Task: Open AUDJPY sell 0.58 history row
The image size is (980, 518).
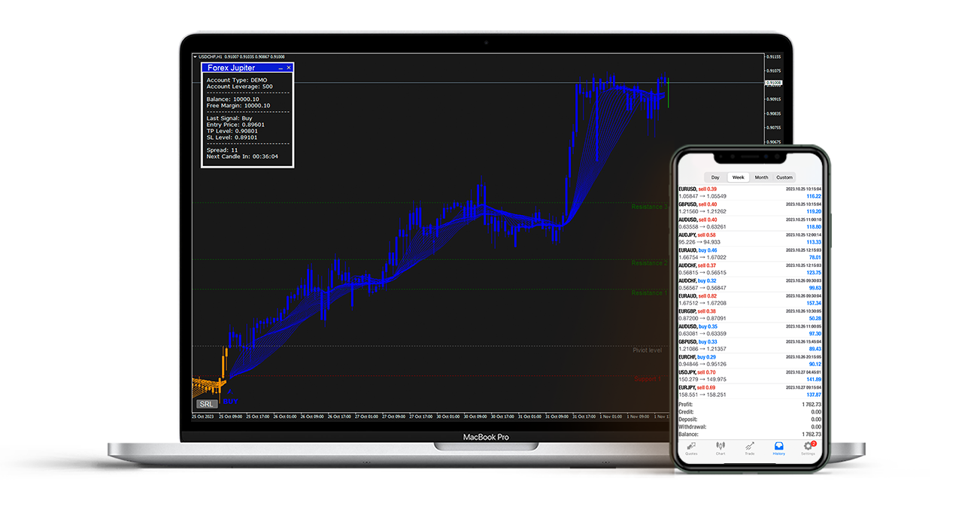Action: click(x=750, y=238)
